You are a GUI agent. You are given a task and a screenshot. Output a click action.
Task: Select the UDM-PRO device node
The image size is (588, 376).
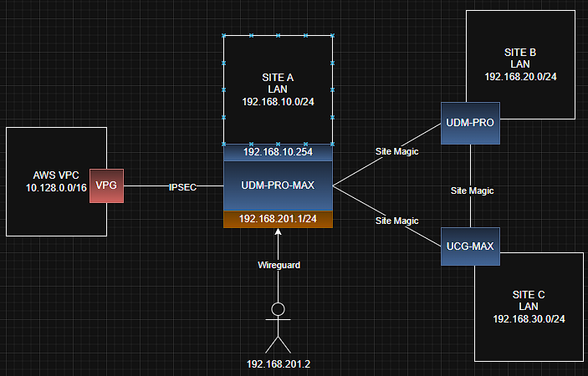point(470,123)
